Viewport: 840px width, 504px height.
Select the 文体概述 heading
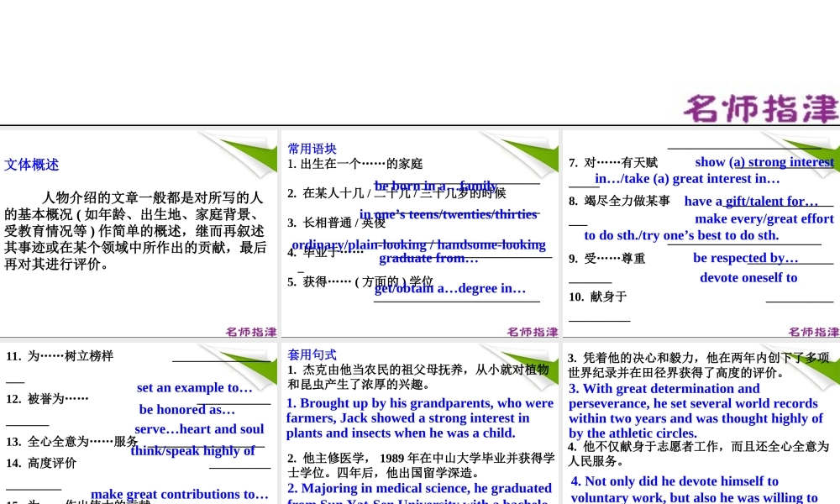pos(31,165)
